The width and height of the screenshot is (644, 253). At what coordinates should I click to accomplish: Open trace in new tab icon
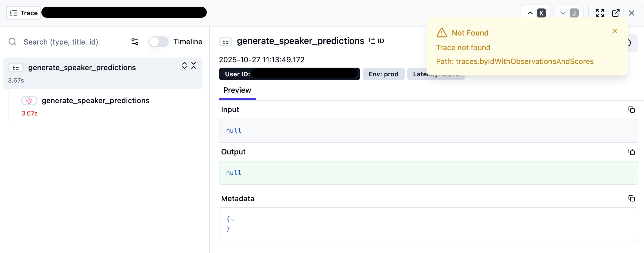click(616, 13)
